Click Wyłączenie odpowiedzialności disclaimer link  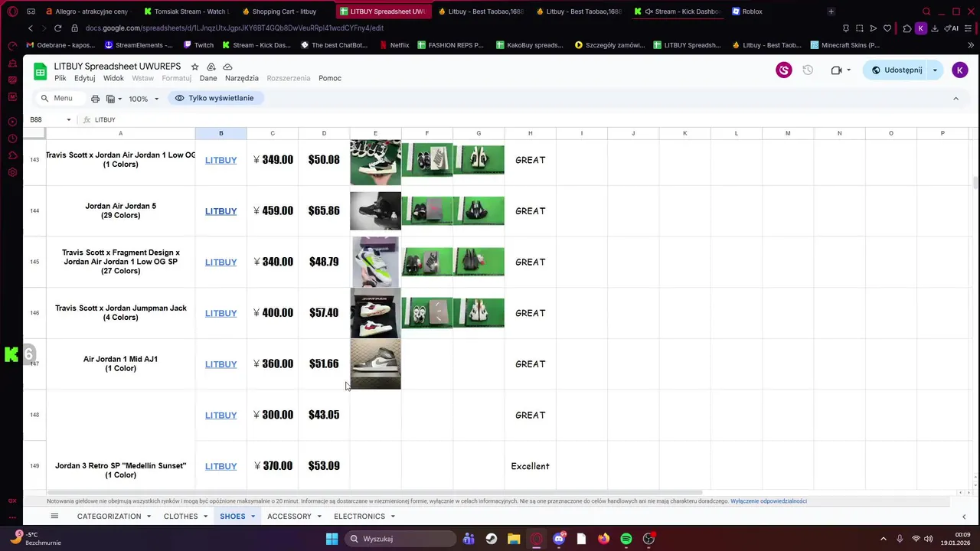(768, 501)
